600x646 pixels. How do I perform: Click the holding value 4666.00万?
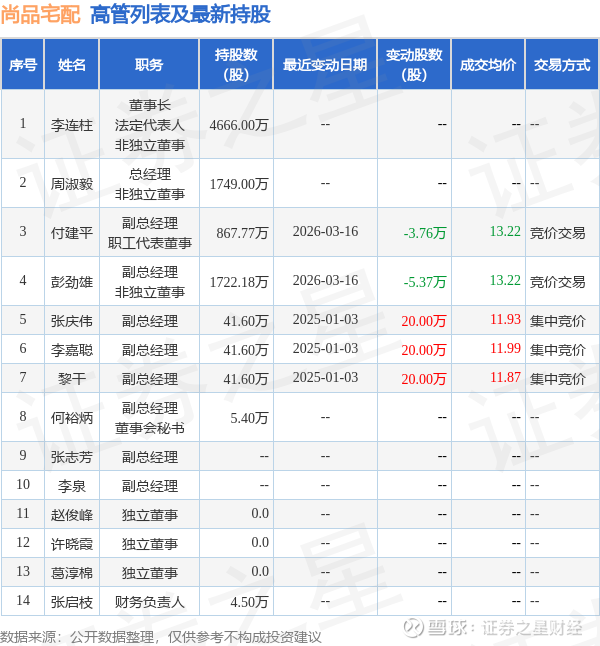point(239,125)
